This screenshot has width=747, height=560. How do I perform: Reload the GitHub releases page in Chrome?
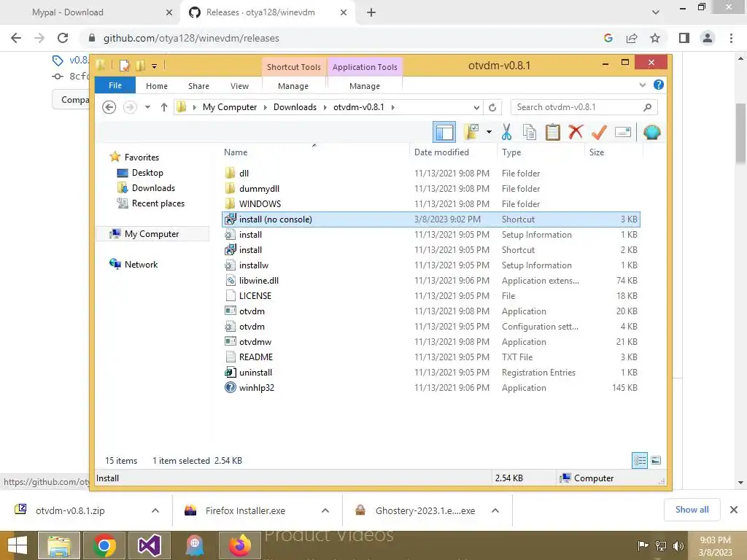(x=63, y=38)
